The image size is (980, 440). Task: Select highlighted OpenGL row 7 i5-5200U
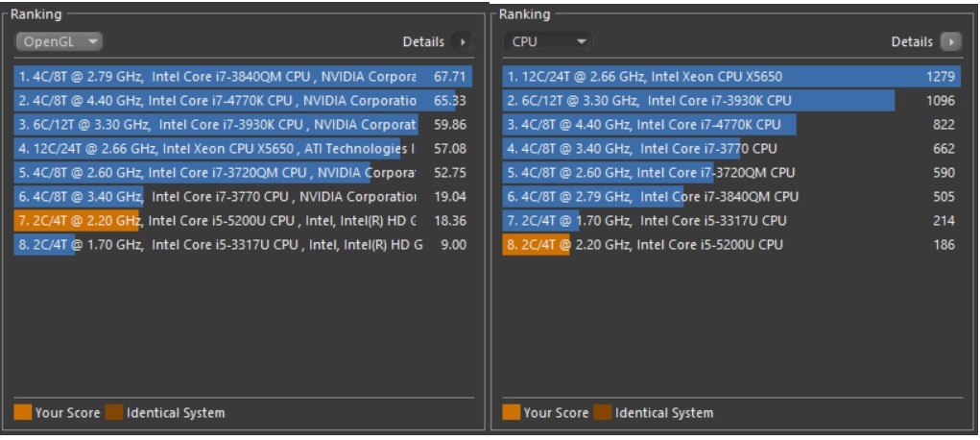point(243,221)
